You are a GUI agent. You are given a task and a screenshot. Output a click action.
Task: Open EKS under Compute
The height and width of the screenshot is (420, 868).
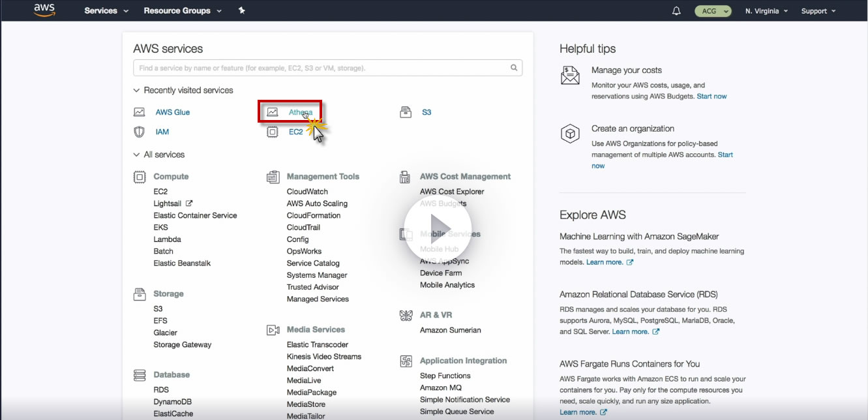(x=160, y=228)
